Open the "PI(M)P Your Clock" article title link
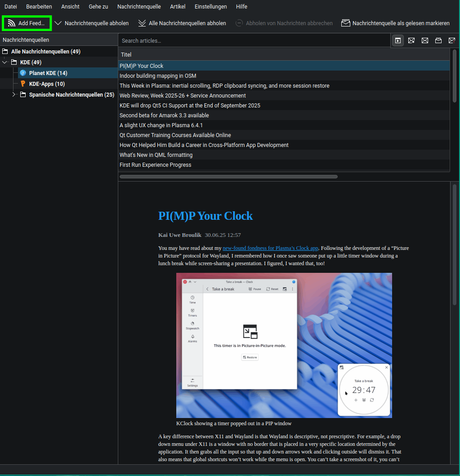 (x=205, y=216)
